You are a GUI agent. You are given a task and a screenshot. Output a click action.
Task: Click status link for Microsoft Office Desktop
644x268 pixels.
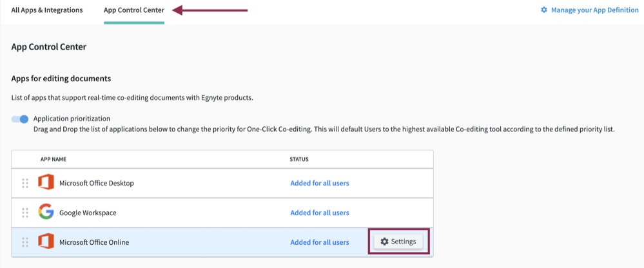coord(320,183)
